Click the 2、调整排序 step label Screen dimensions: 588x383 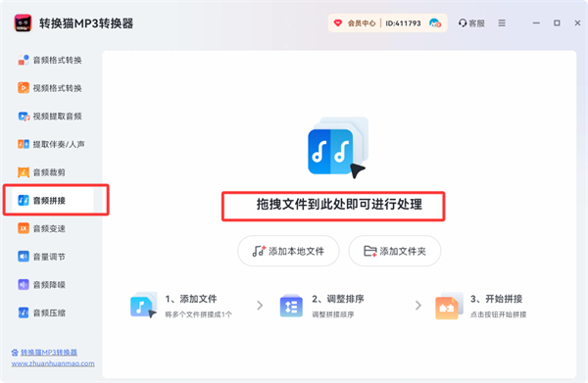coord(338,299)
